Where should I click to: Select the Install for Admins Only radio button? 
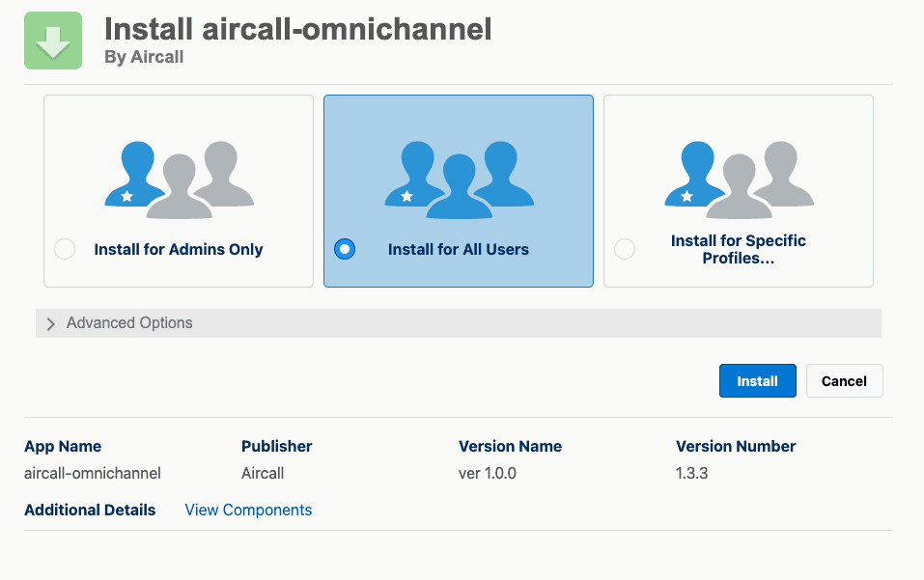[65, 249]
